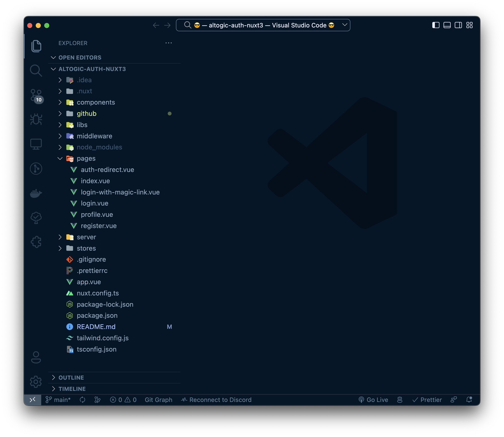This screenshot has width=504, height=437.
Task: Toggle the primary side bar layout button
Action: 436,25
